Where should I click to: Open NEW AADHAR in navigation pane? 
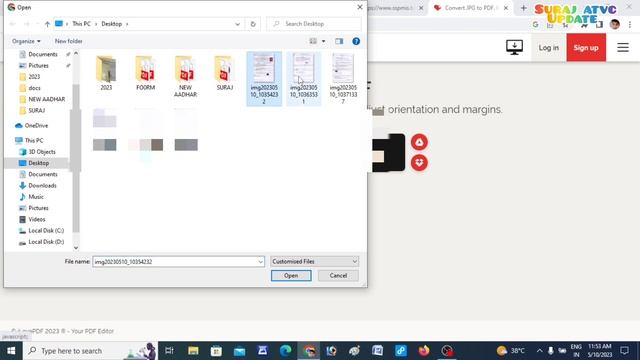coord(47,99)
